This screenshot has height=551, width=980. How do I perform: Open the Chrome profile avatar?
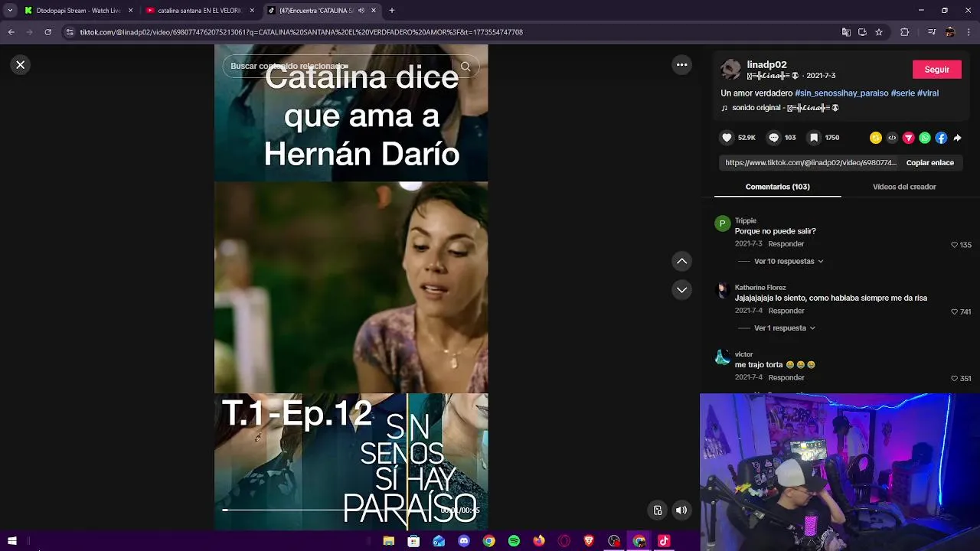pyautogui.click(x=950, y=32)
